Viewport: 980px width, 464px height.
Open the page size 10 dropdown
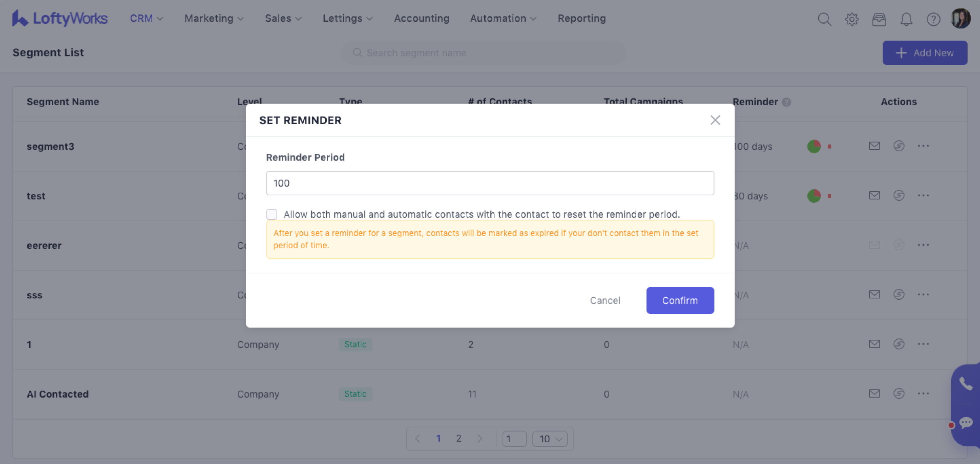click(x=550, y=439)
